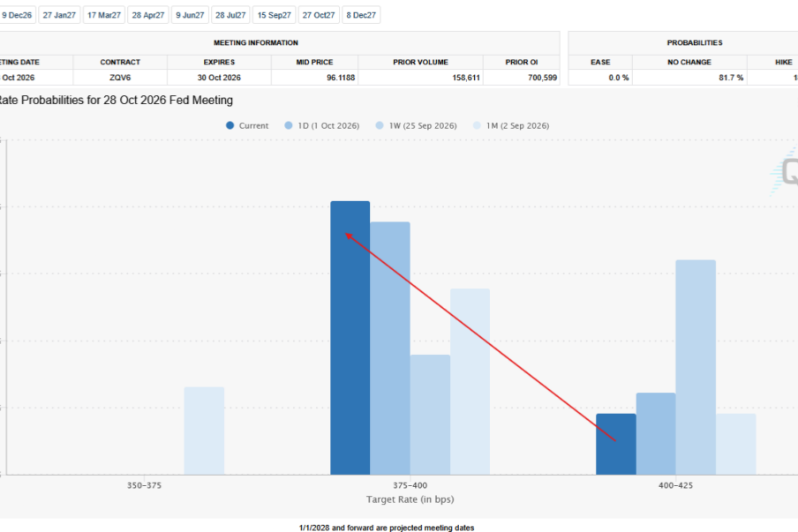Image resolution: width=798 pixels, height=532 pixels.
Task: Click the 0.0 % ease probability value
Action: click(619, 78)
